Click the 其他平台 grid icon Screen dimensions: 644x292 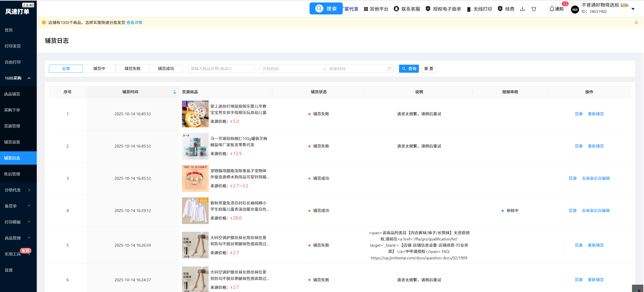coord(366,9)
